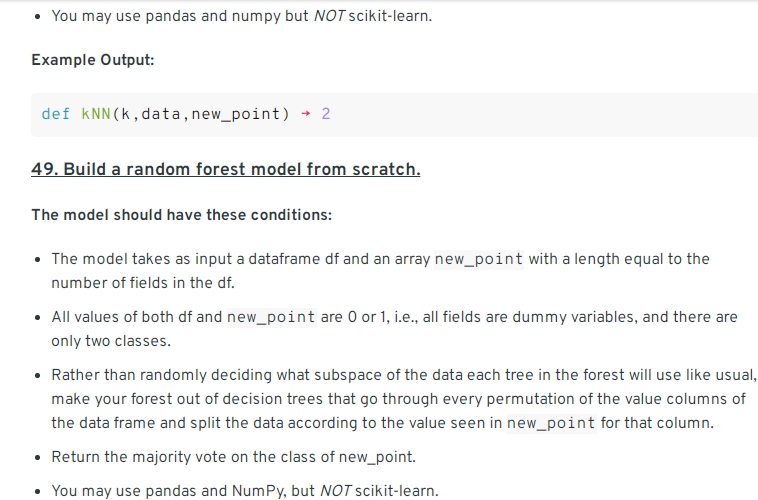The image size is (758, 500).
Task: Click the green kNN function name
Action: [x=96, y=114]
